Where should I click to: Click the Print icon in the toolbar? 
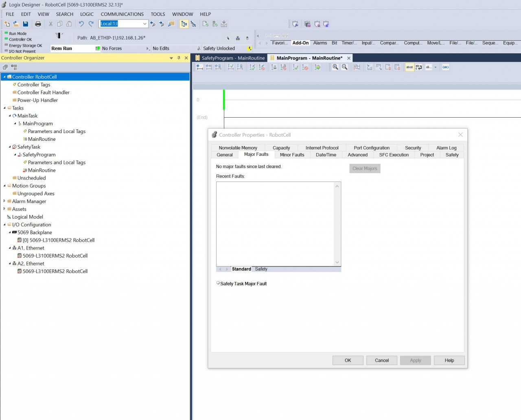click(38, 24)
